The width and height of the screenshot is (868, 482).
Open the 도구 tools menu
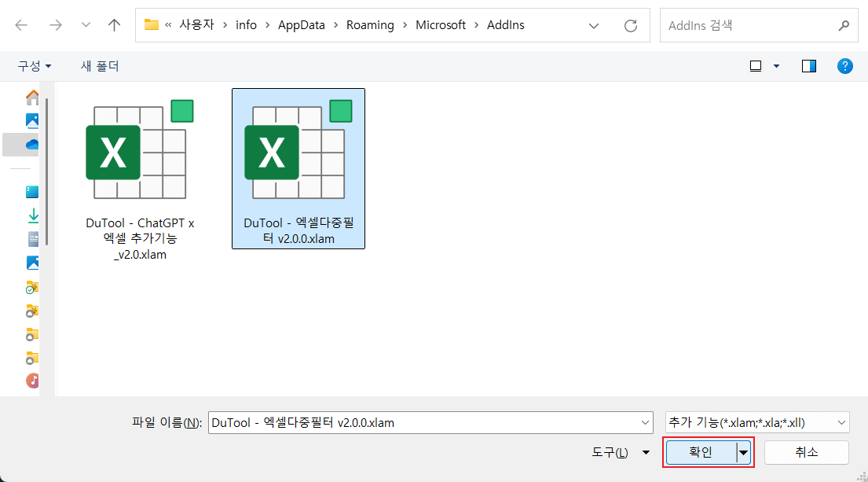621,453
